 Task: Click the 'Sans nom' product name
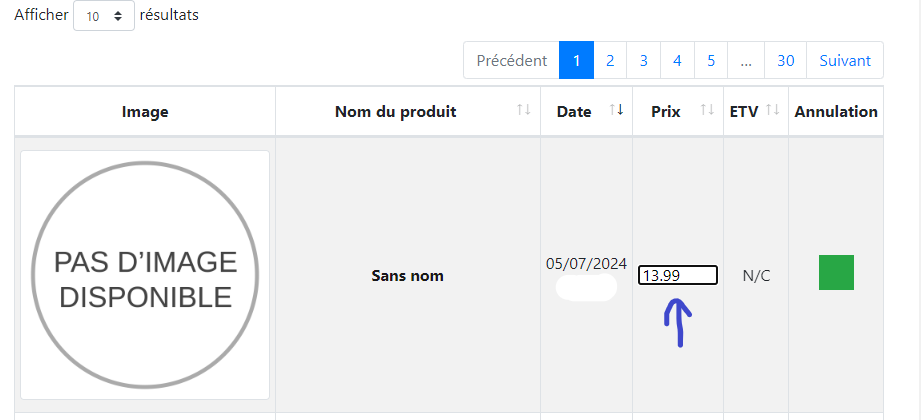[x=407, y=275]
